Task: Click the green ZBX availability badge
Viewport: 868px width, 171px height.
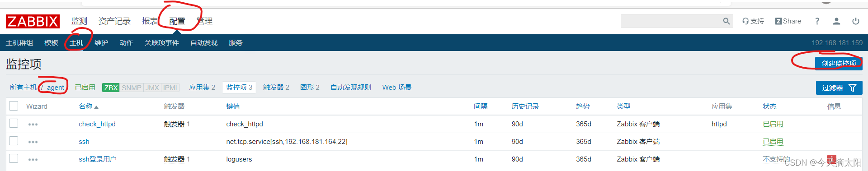Action: pos(111,88)
